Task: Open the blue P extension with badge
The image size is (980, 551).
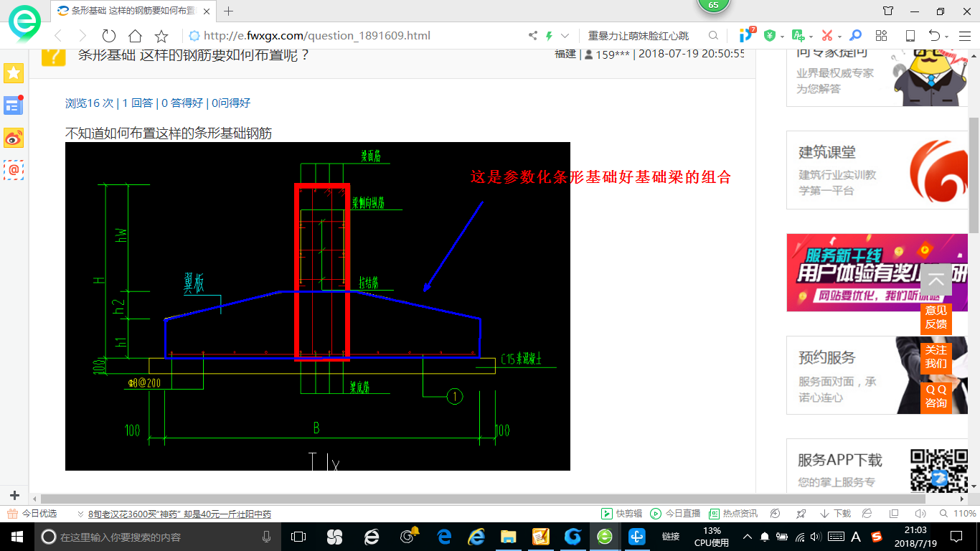Action: coord(747,34)
